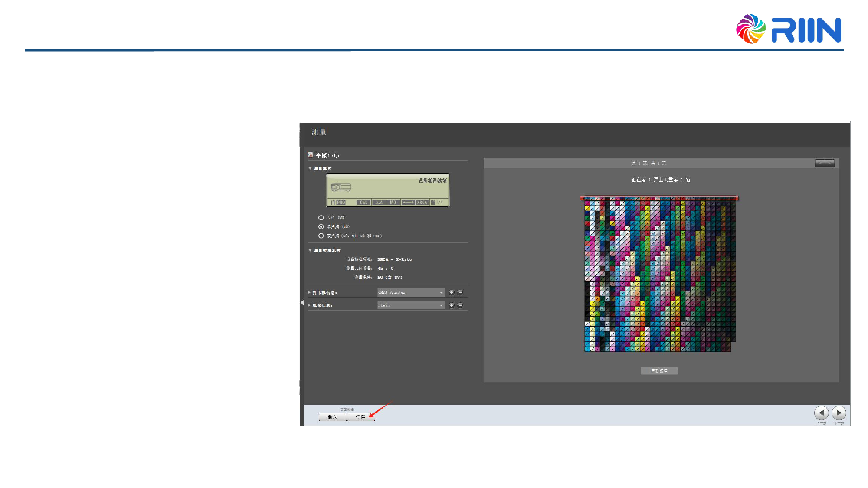Screen dimensions: 868x488
Task: Select the 专色 (M0) spot measurement mode
Action: (321, 218)
